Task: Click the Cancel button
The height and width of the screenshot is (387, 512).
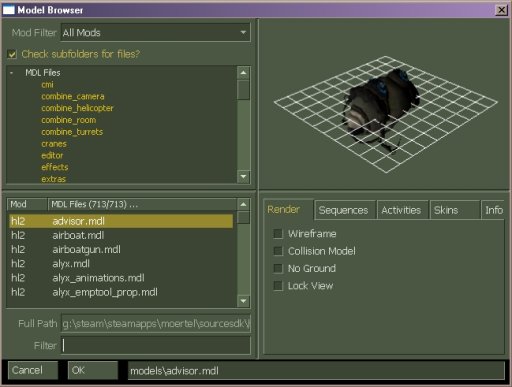Action: tap(33, 370)
